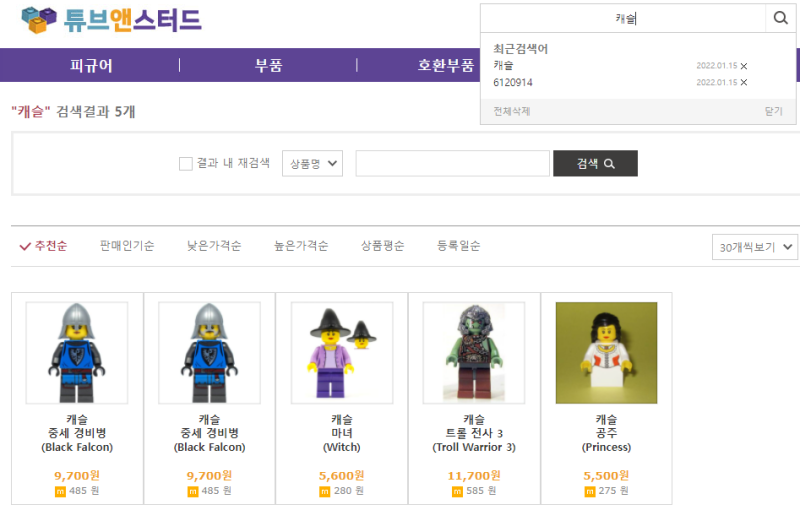Click 전체삭제 to clear recent searches

pos(512,111)
